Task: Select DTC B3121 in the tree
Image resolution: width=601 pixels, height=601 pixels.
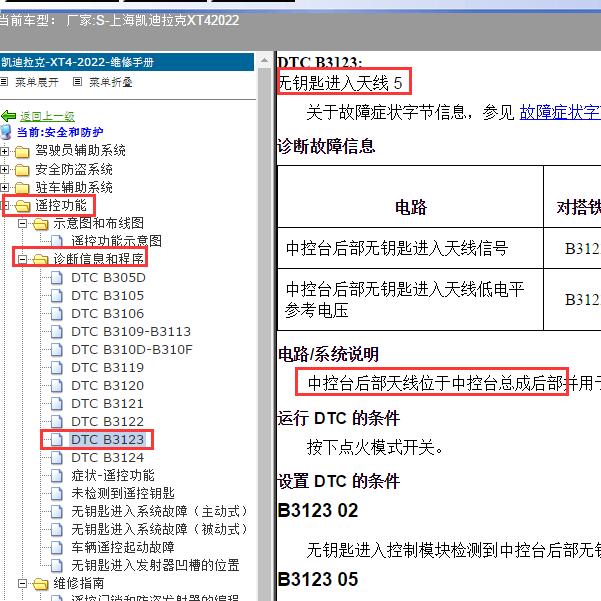Action: click(x=108, y=404)
